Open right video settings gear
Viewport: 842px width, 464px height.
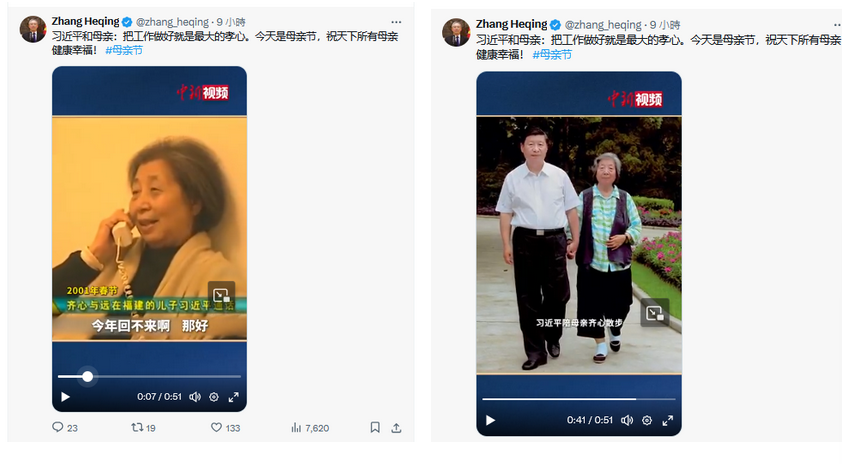(x=647, y=420)
